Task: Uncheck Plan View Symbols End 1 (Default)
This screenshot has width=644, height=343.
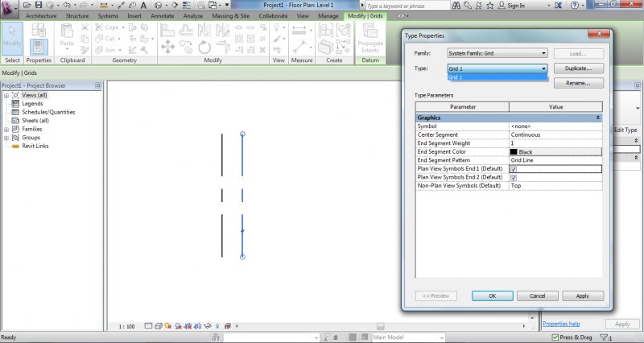Action: click(x=514, y=169)
